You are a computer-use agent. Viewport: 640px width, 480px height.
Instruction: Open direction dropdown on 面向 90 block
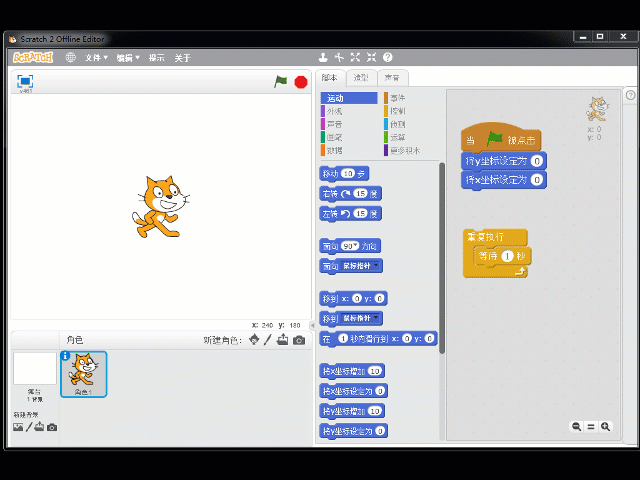[356, 245]
